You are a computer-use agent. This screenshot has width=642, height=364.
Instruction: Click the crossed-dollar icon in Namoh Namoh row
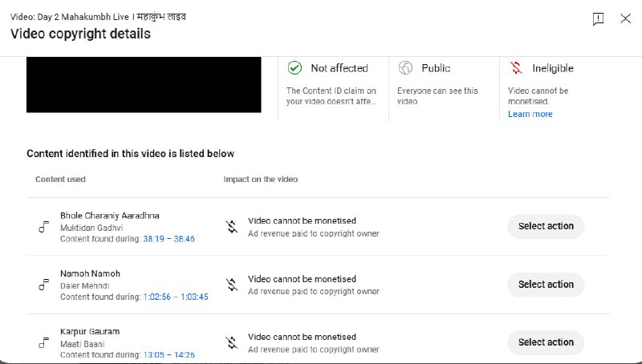232,285
